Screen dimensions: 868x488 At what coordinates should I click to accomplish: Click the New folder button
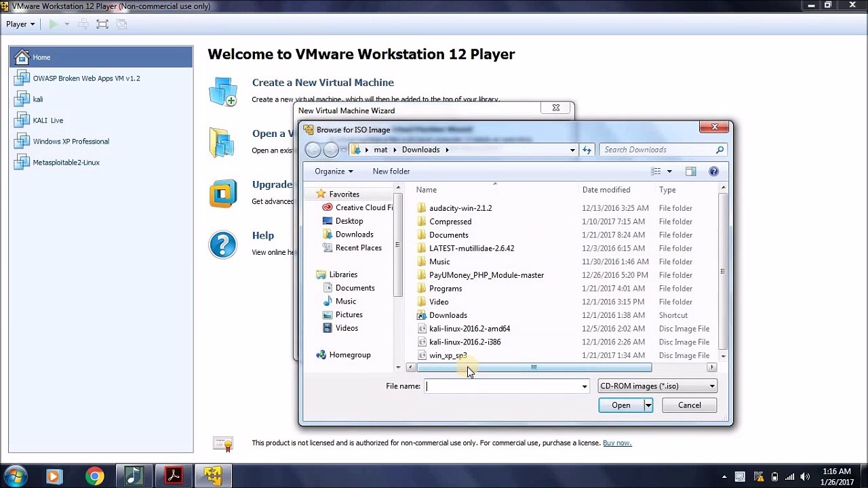391,171
